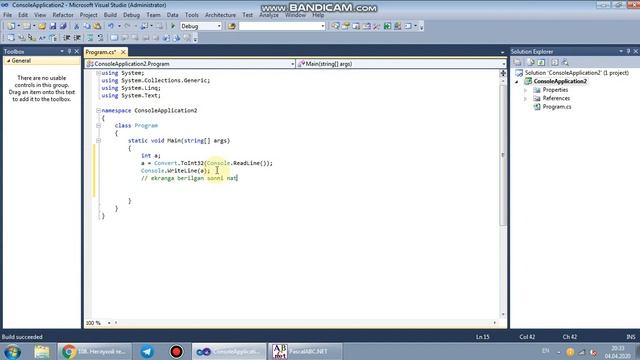The image size is (640, 360).
Task: Open PascalABC.NET from the taskbar
Action: point(304,351)
